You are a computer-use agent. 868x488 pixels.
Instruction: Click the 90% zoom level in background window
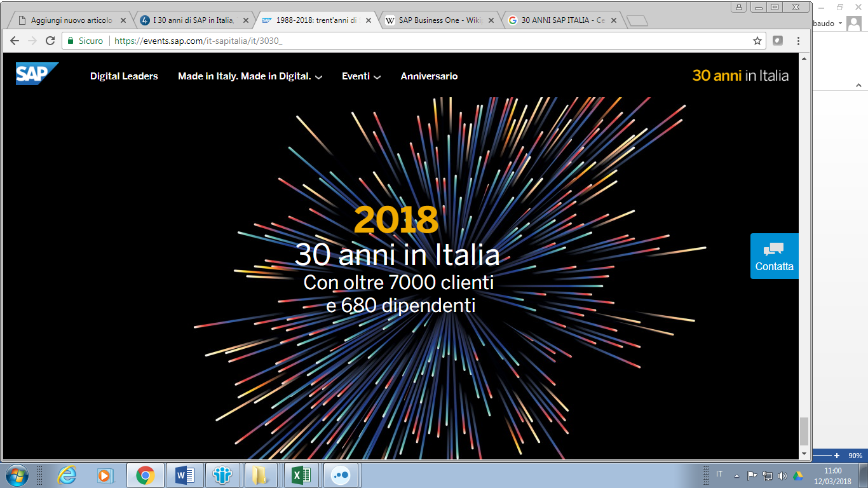(855, 456)
